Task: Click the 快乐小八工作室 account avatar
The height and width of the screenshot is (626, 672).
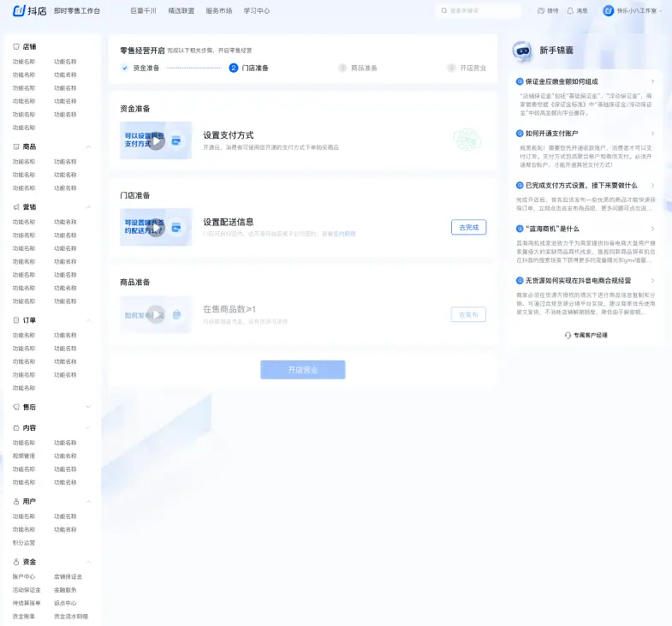Action: 608,11
